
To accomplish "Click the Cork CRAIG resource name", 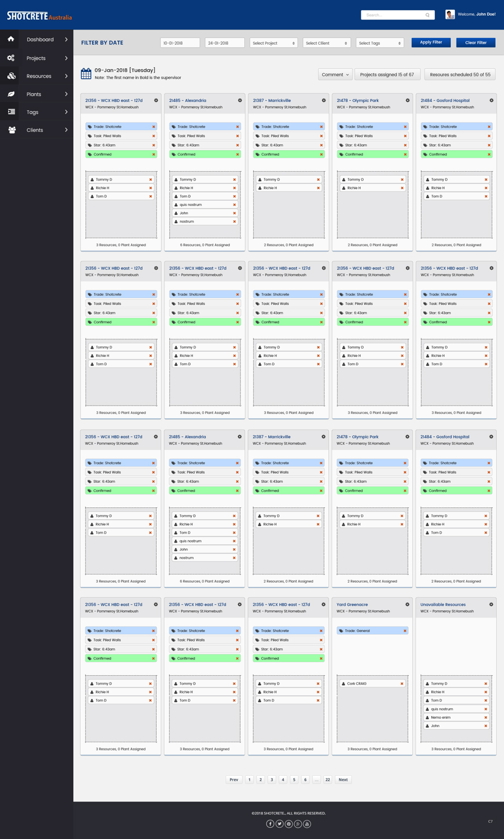I will click(357, 684).
